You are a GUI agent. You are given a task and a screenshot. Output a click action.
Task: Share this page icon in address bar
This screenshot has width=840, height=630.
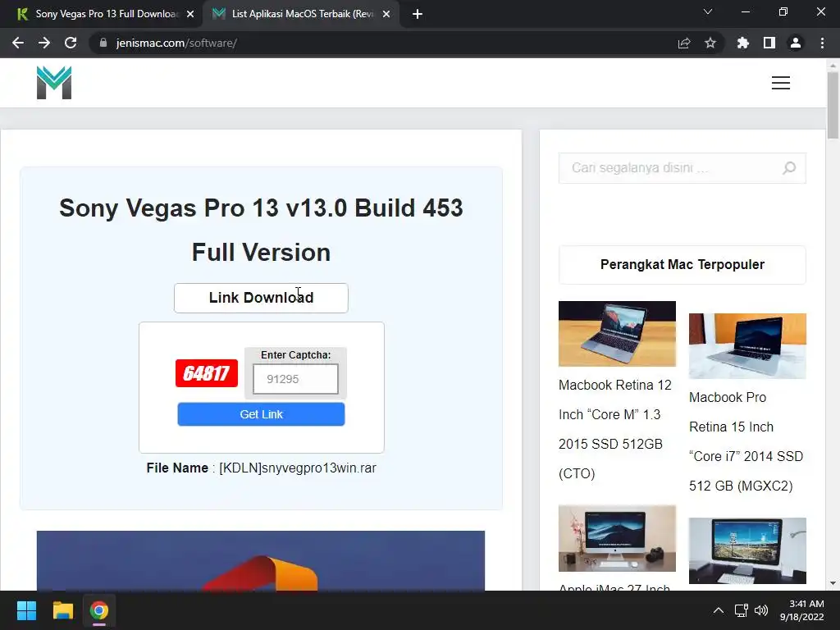pos(684,43)
